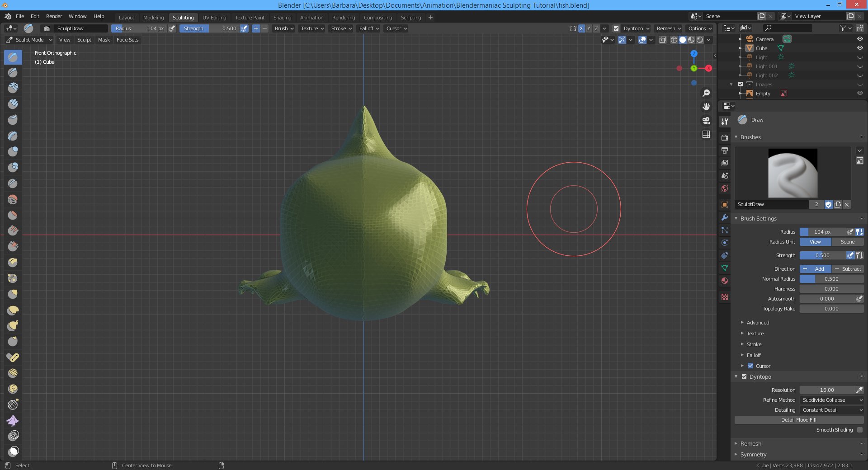
Task: Open the Render menu
Action: 54,16
